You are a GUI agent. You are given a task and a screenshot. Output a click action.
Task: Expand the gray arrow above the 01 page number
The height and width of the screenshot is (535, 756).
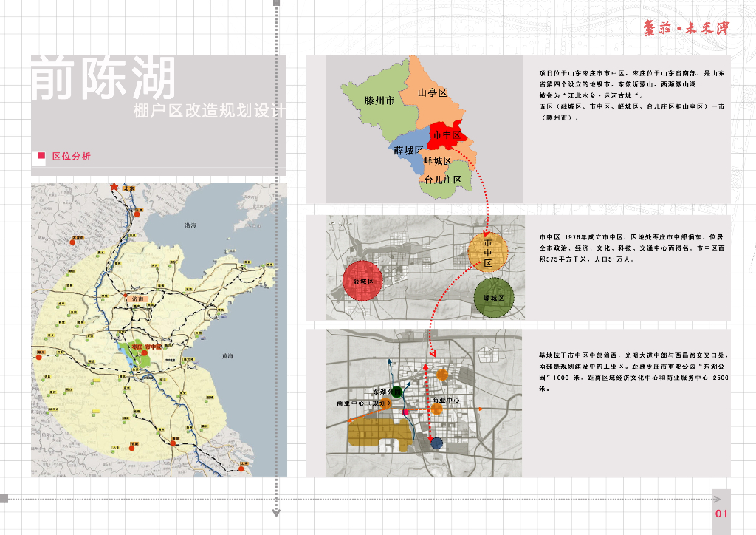pos(718,500)
